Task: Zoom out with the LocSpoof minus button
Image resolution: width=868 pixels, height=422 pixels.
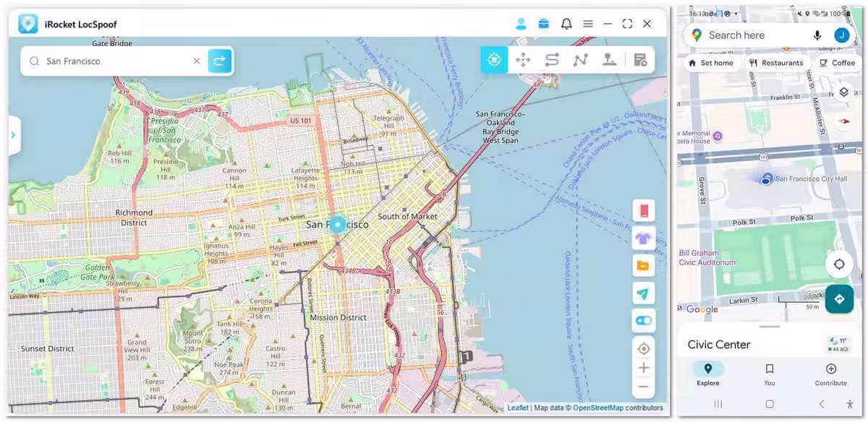Action: pos(643,387)
